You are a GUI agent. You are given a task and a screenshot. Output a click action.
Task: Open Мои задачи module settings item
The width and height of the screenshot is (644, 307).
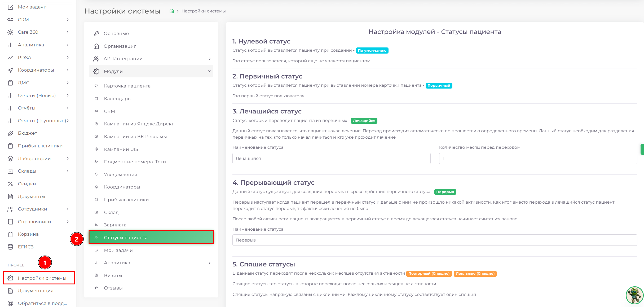pyautogui.click(x=151, y=250)
